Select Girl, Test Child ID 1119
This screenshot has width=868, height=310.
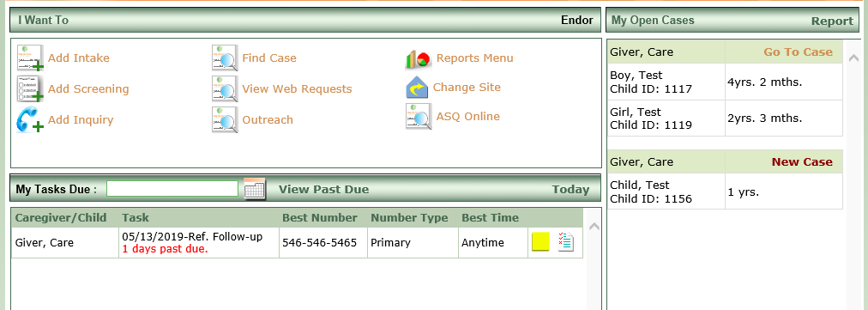pos(651,119)
